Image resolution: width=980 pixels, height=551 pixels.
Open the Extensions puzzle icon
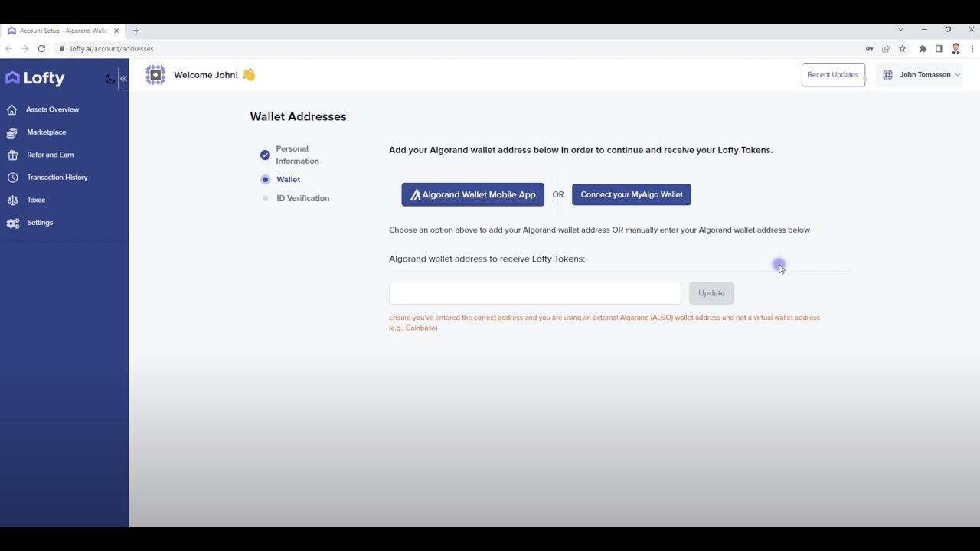tap(923, 49)
